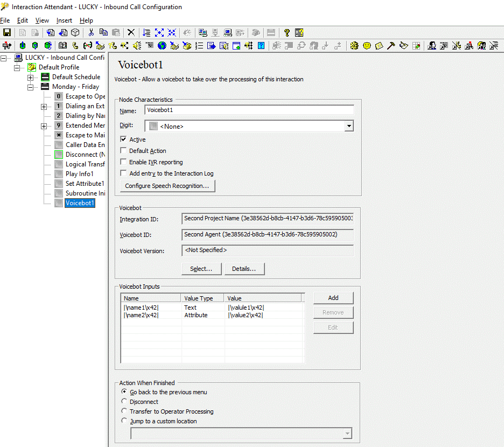
Task: Click the Copy toolbar icon
Action: click(103, 33)
